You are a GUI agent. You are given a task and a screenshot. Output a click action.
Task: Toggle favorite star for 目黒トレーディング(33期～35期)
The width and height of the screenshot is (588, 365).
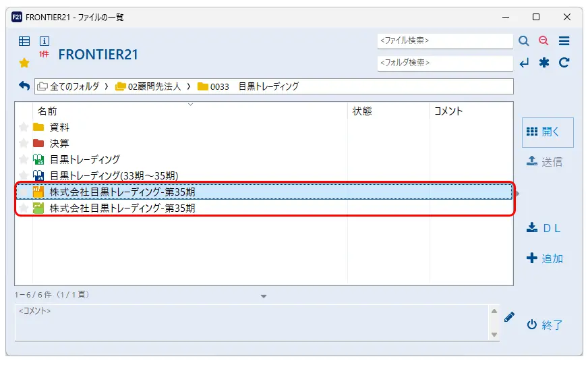(x=24, y=175)
